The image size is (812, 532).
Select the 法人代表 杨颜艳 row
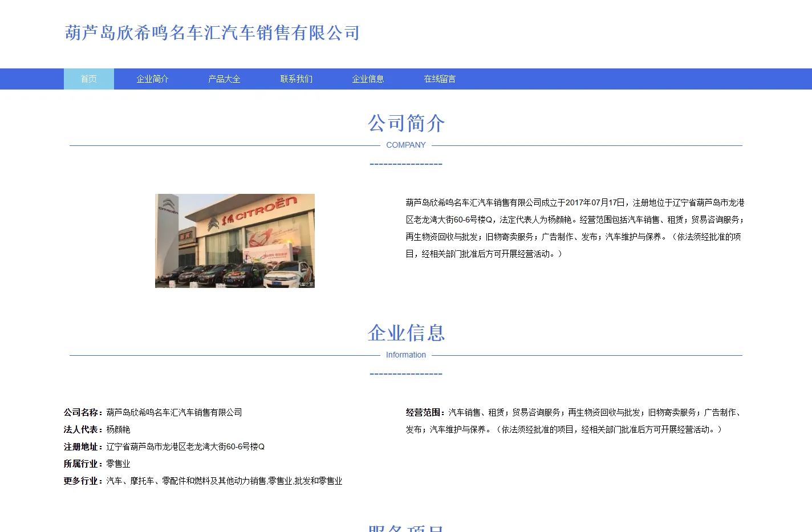click(x=97, y=429)
